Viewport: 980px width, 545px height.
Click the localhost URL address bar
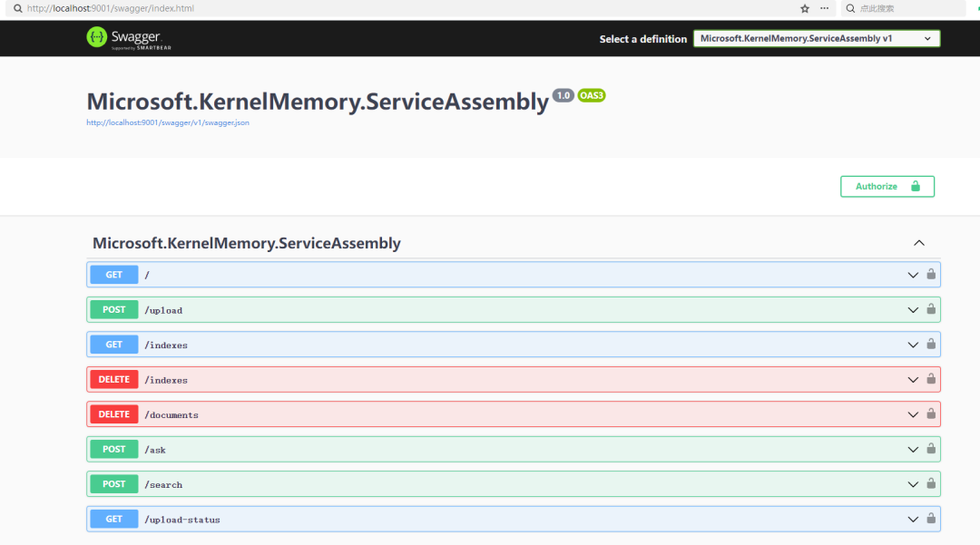363,8
